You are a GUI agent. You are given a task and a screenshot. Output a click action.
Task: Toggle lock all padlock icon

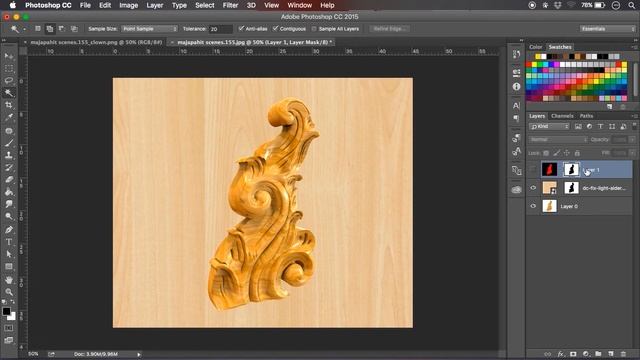pyautogui.click(x=577, y=153)
